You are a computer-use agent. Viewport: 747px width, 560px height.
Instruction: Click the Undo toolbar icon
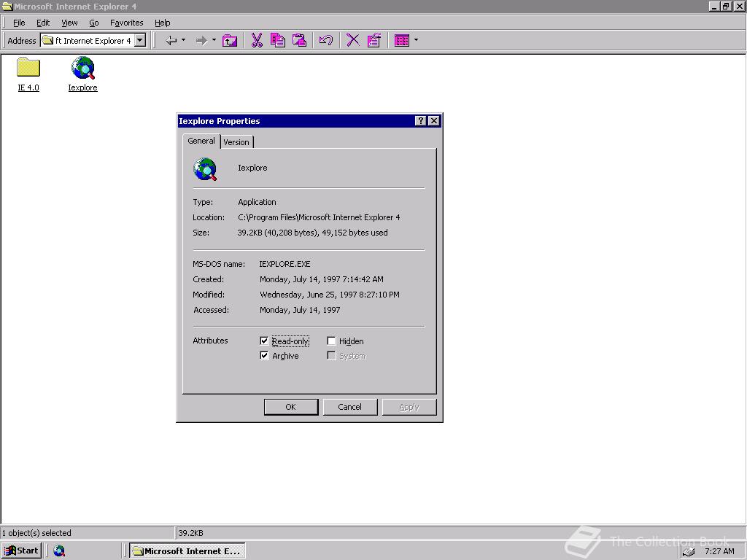[326, 41]
